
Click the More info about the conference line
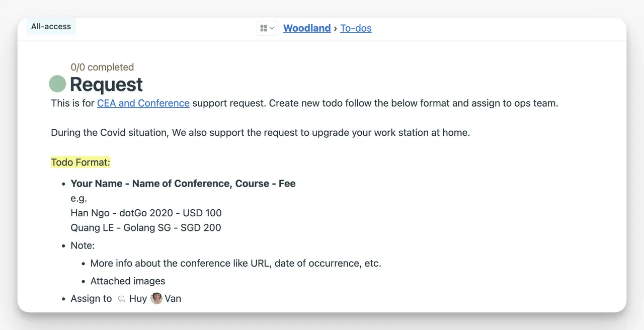[236, 263]
